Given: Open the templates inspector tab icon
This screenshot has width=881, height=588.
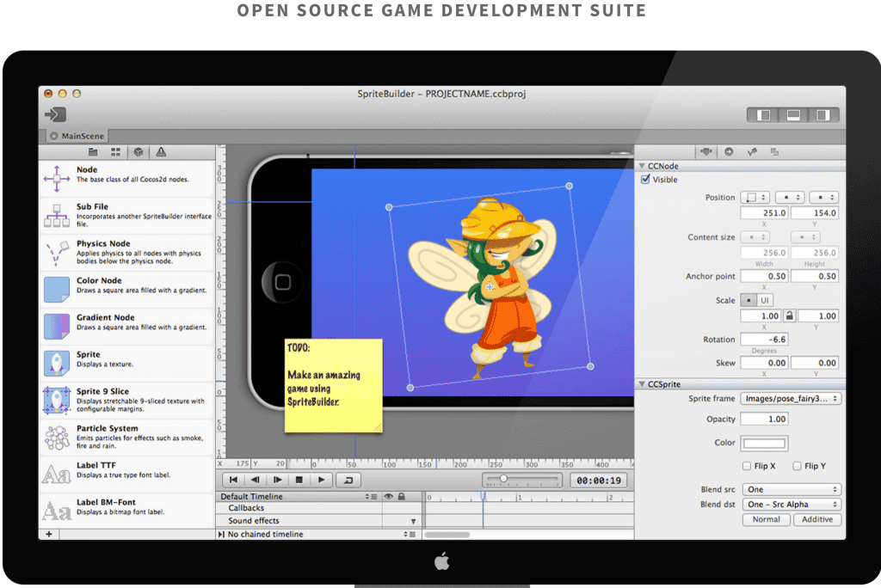Looking at the screenshot, I should pos(775,151).
